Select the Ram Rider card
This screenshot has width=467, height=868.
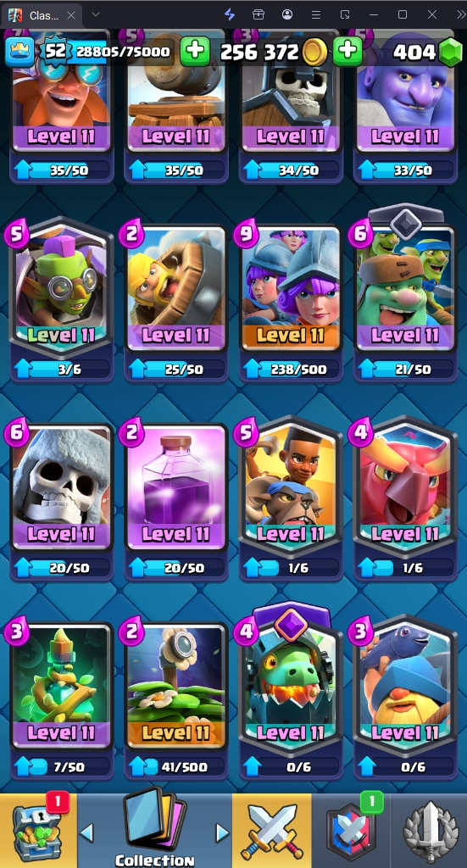pyautogui.click(x=291, y=488)
